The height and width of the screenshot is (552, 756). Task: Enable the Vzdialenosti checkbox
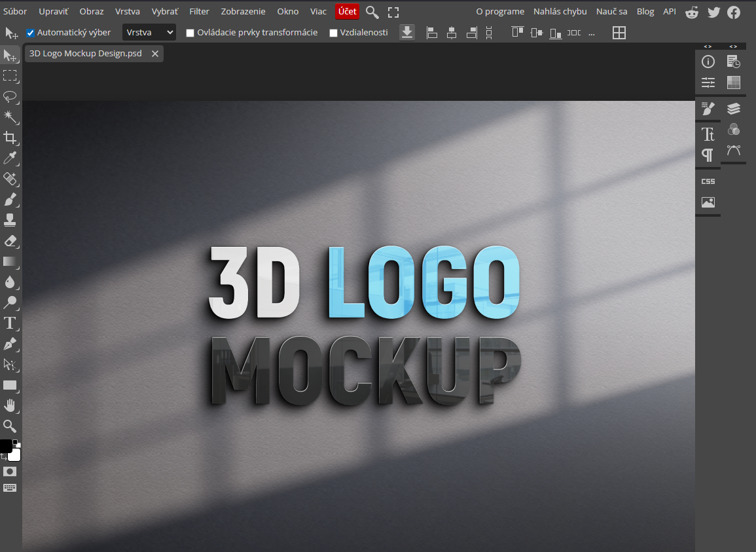tap(333, 33)
